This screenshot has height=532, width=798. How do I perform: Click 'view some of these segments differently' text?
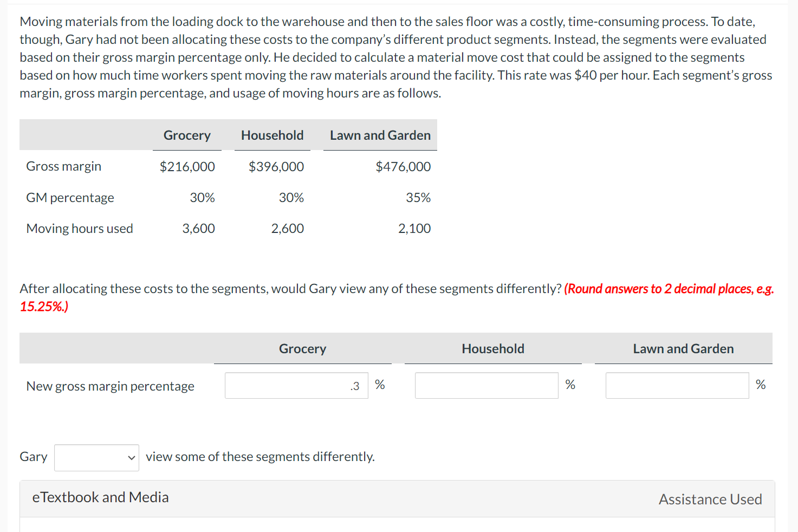pos(260,457)
